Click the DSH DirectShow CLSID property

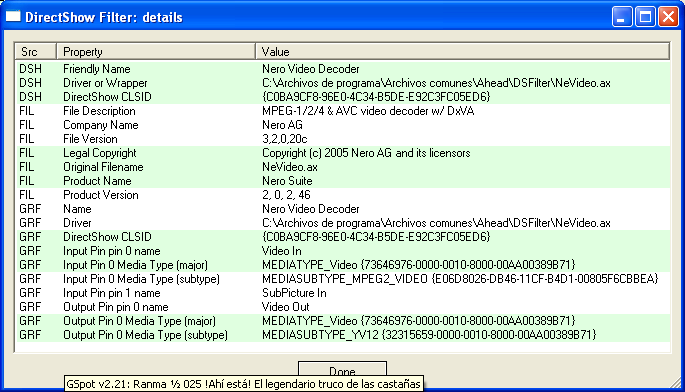[107, 97]
